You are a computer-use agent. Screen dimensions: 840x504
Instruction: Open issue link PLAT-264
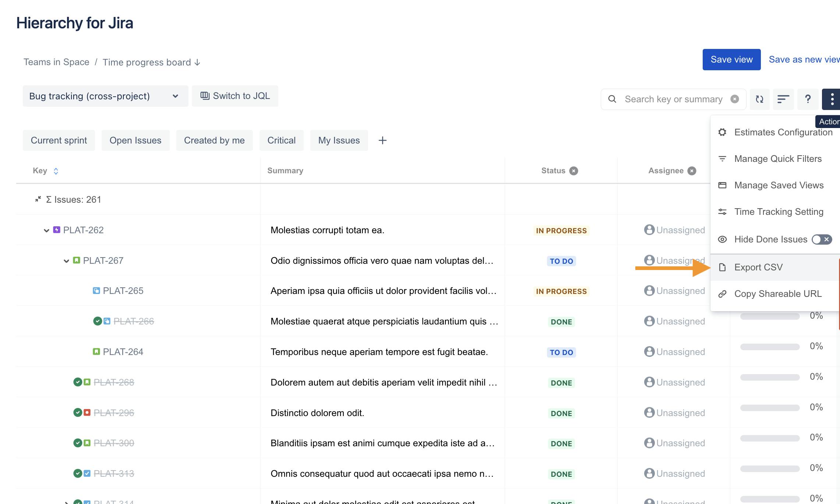(123, 352)
